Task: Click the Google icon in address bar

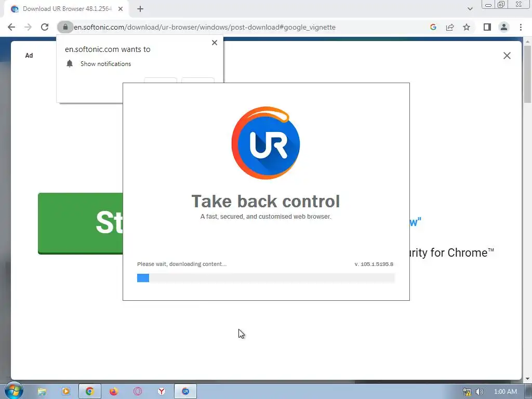Action: pos(433,27)
